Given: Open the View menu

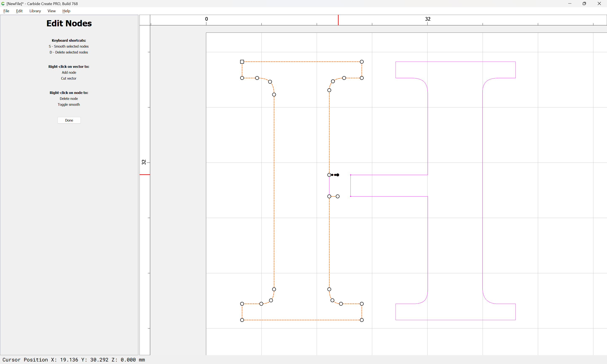Looking at the screenshot, I should click(x=51, y=11).
